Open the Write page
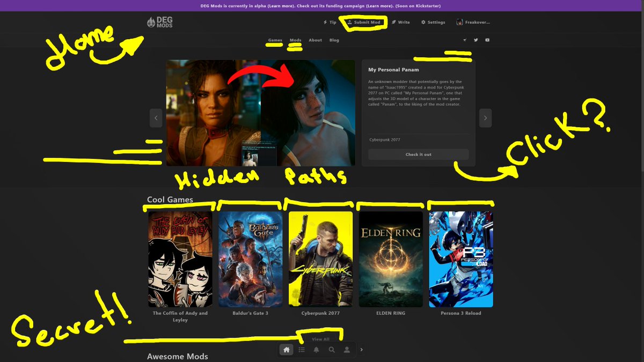This screenshot has width=644, height=362. 401,23
